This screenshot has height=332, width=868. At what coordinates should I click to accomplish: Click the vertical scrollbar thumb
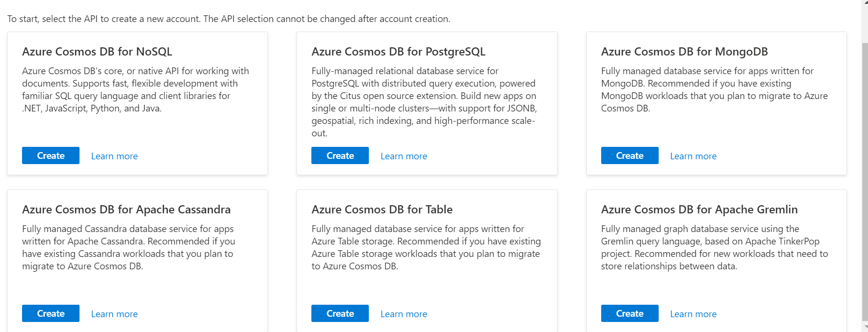865,182
